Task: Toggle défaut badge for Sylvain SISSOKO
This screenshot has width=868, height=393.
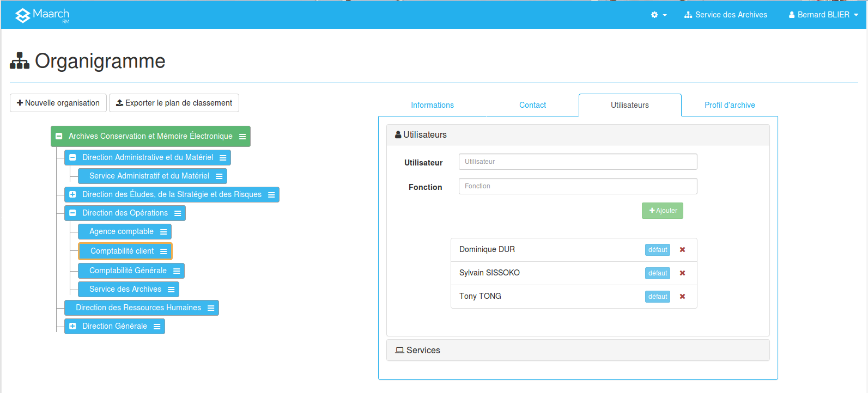Action: (x=658, y=273)
